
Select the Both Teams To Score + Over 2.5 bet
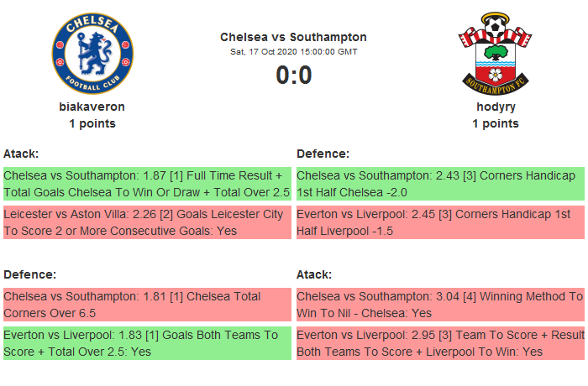tap(147, 343)
